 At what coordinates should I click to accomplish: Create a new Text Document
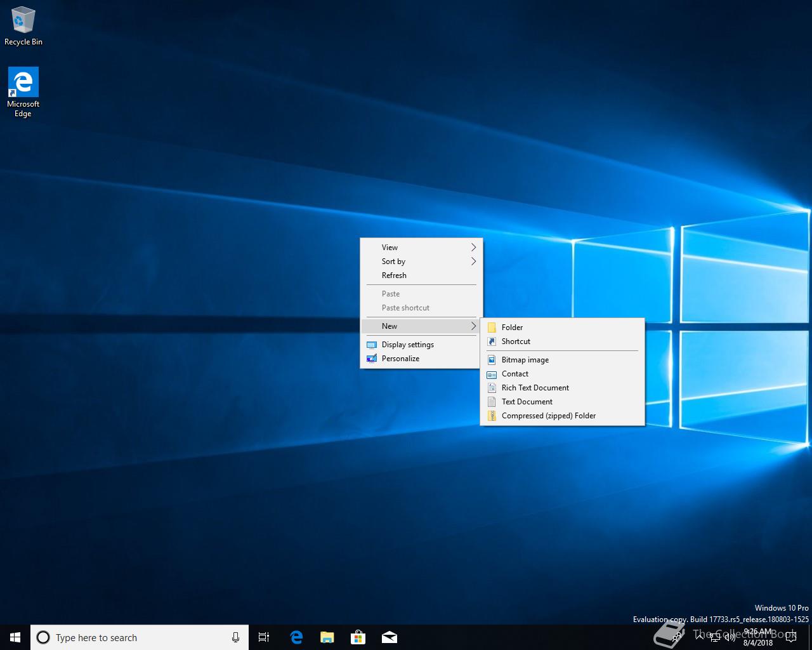527,402
